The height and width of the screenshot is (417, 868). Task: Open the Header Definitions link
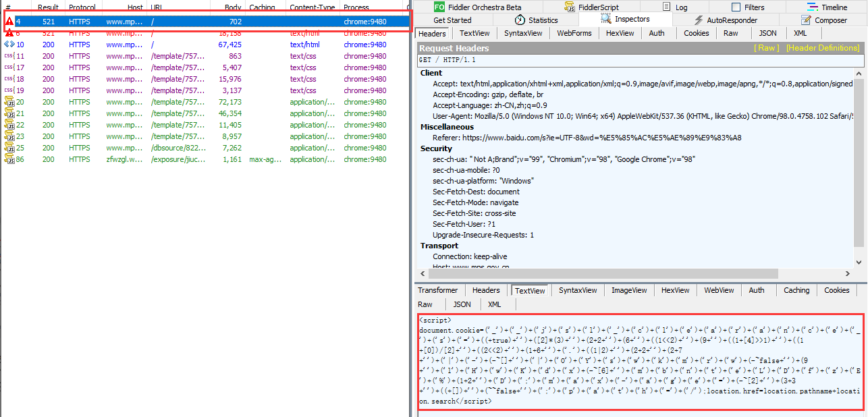pos(822,48)
